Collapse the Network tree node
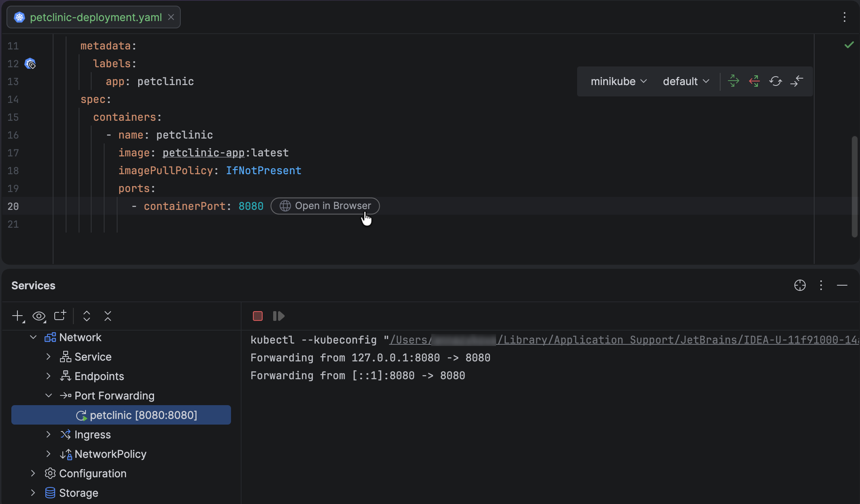This screenshot has width=860, height=504. coord(33,337)
